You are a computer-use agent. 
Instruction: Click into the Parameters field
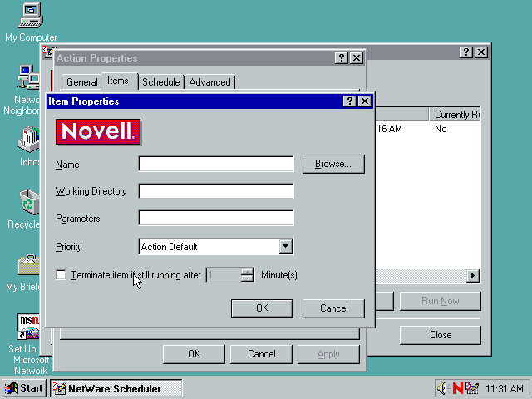pos(216,218)
